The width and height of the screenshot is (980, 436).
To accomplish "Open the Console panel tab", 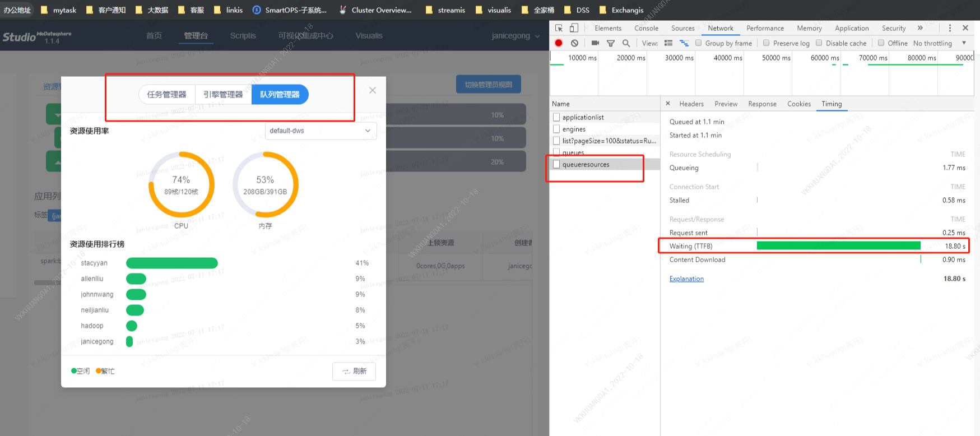I will coord(646,28).
